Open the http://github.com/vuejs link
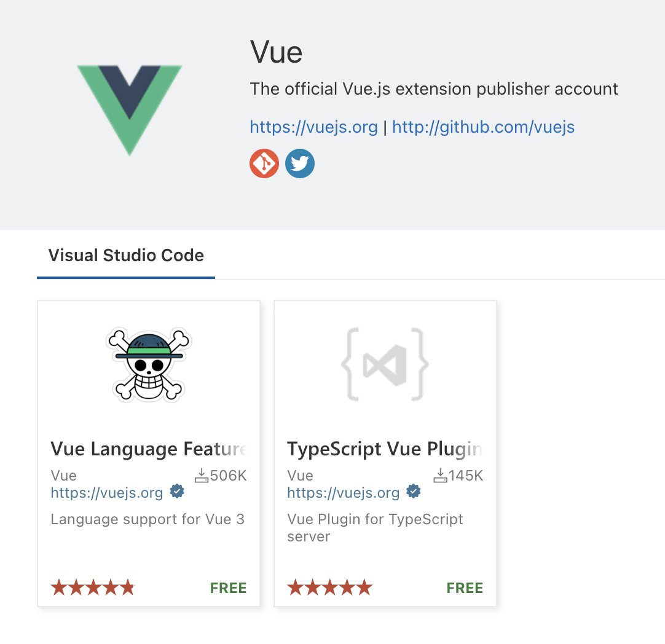 [483, 127]
